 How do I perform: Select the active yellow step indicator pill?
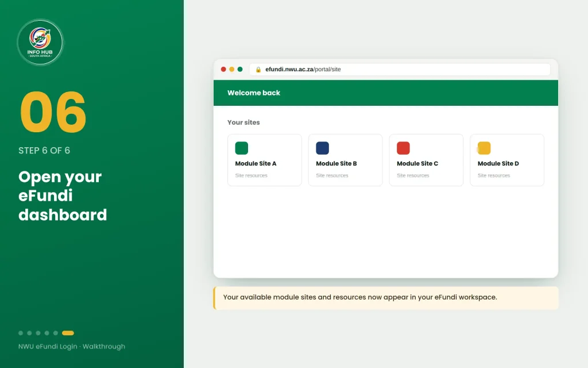click(68, 333)
